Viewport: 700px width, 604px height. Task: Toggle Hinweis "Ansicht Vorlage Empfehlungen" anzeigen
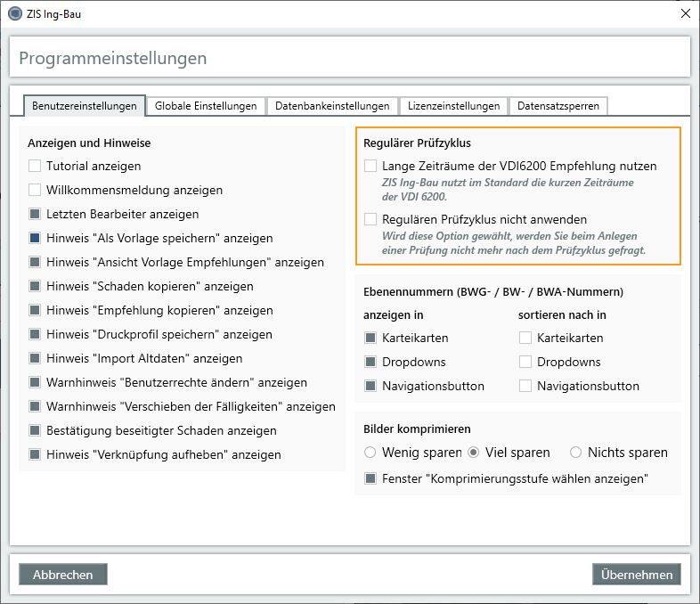tap(35, 262)
